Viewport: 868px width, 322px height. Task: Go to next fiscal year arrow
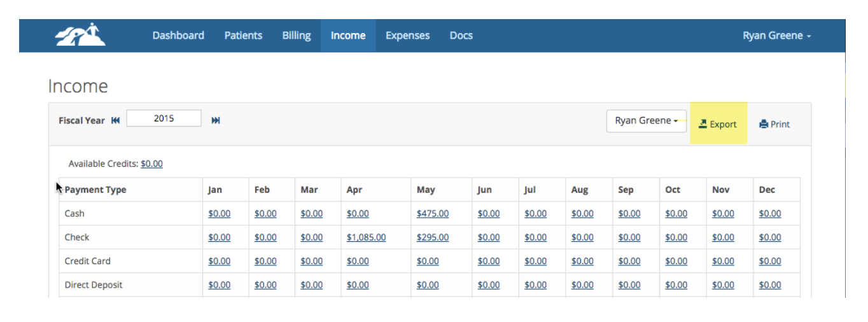(x=216, y=120)
